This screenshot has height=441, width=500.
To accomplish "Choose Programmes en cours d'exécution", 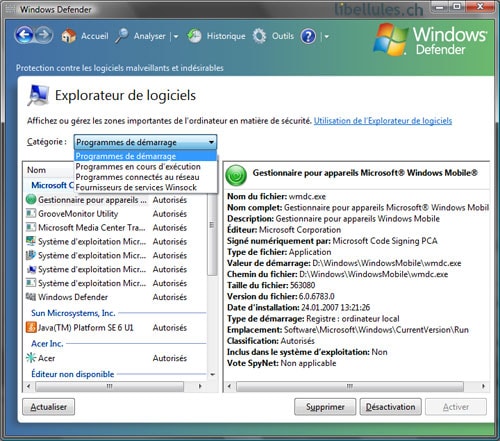I will point(145,166).
